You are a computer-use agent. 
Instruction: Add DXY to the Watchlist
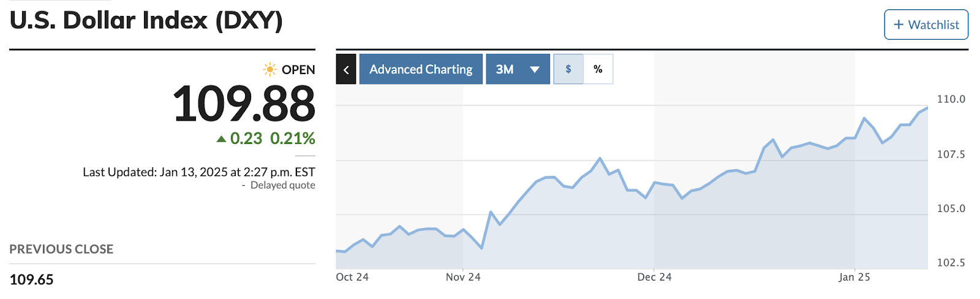coord(926,25)
